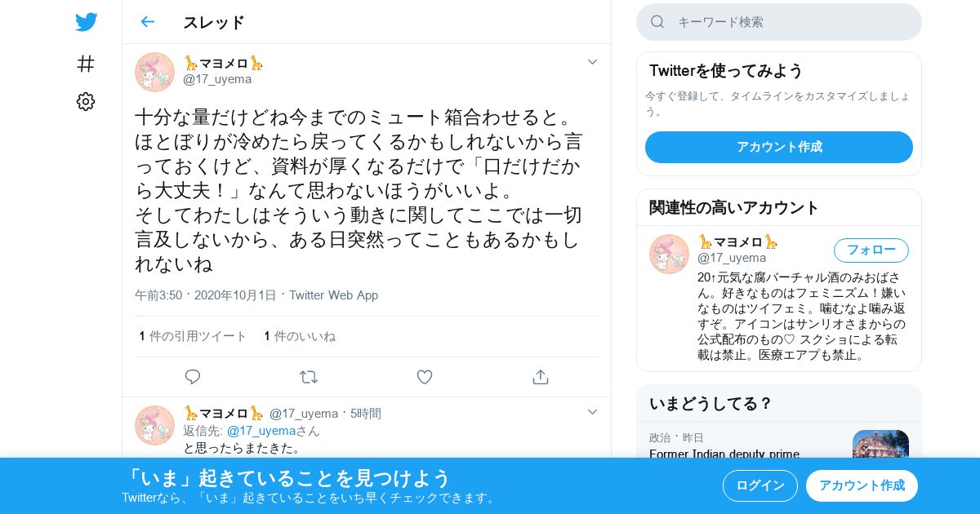Open 1 件の引用ツイート link
The height and width of the screenshot is (514, 980).
tap(193, 336)
